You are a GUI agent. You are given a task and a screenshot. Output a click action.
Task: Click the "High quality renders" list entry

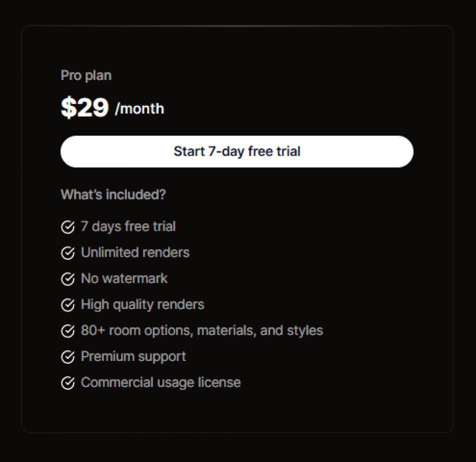(x=142, y=304)
